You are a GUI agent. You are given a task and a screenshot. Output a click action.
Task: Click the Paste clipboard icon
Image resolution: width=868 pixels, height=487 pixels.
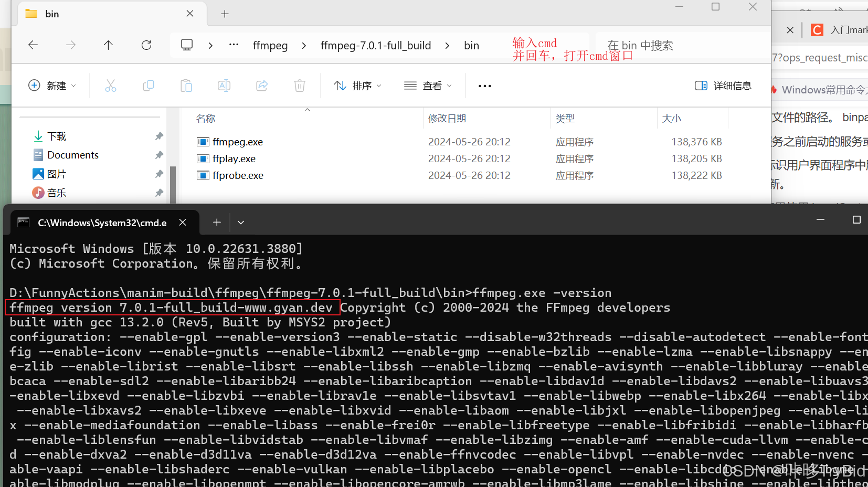point(186,86)
